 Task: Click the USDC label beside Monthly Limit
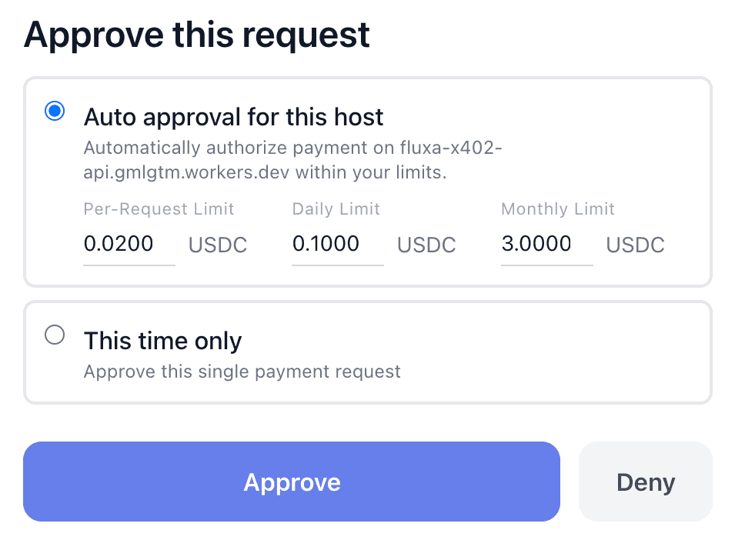pyautogui.click(x=635, y=245)
